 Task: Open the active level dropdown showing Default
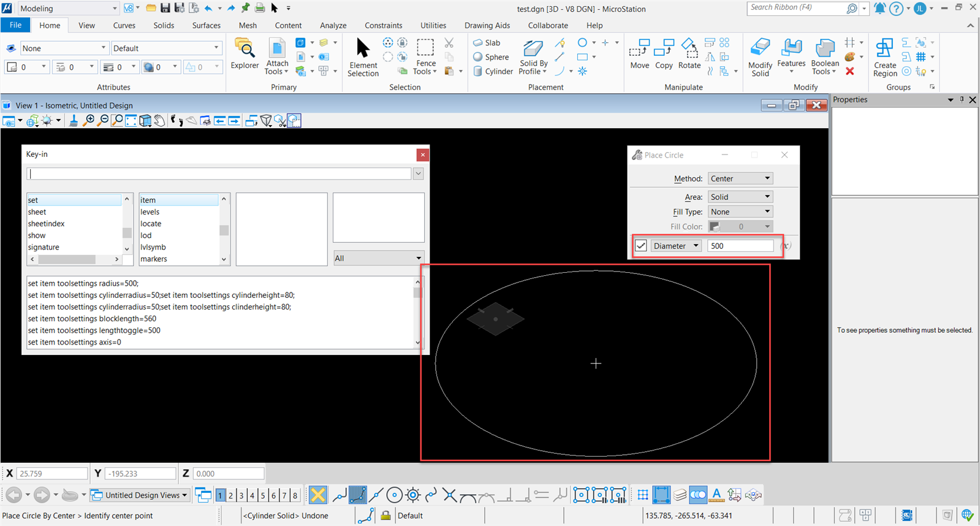click(166, 48)
